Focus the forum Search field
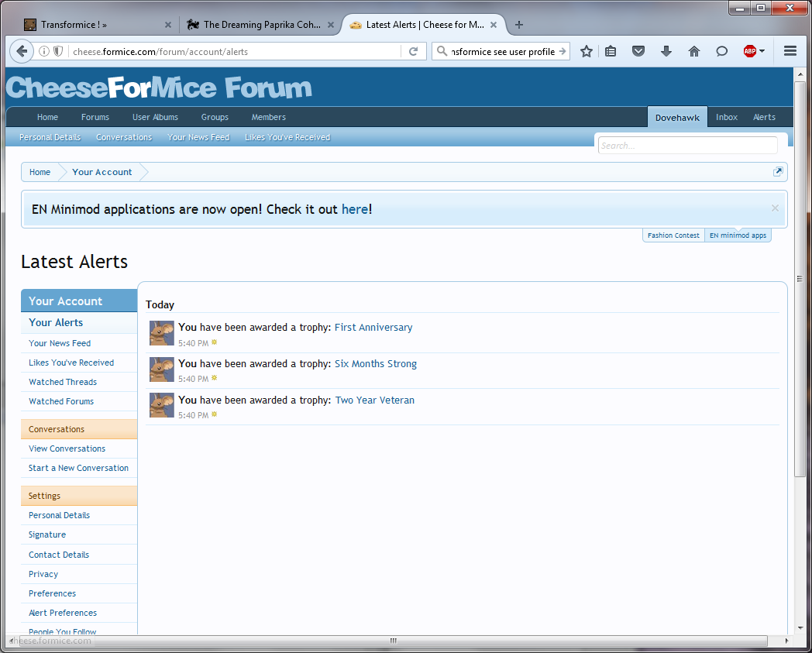 687,146
